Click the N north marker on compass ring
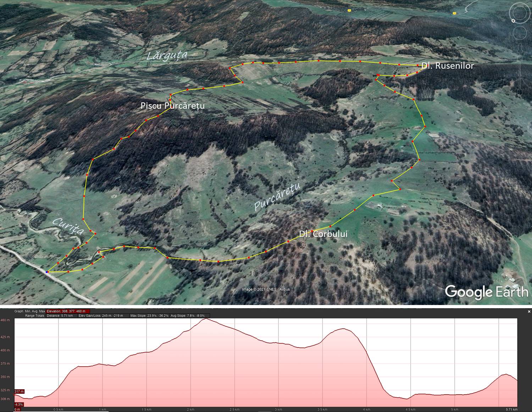 coord(513,21)
